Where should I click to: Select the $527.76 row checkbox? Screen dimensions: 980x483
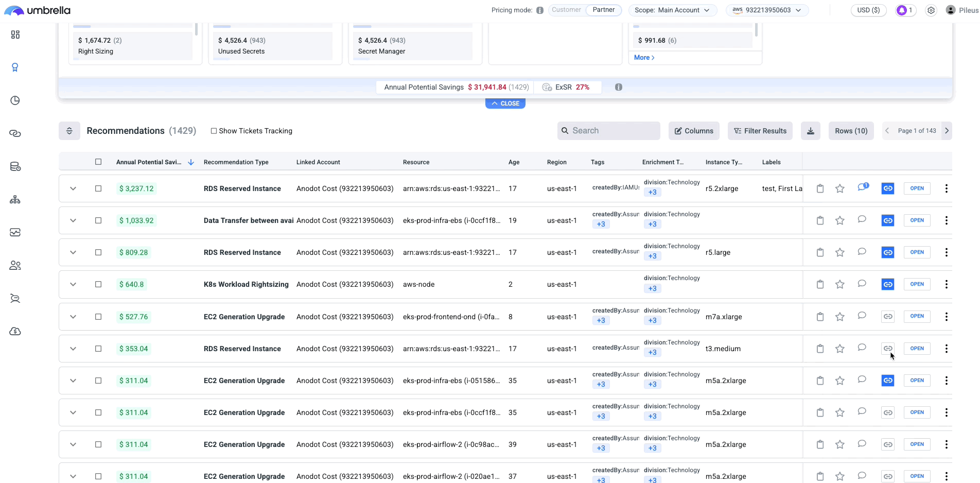click(x=98, y=317)
